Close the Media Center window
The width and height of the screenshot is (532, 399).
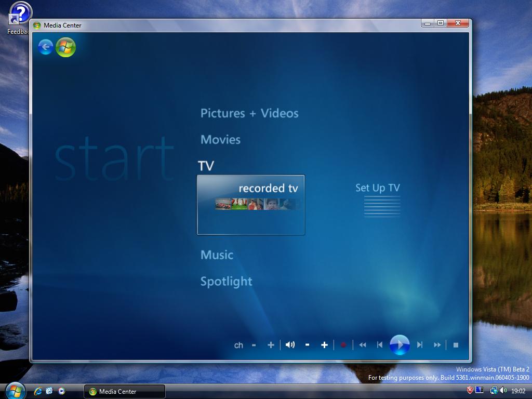pos(458,23)
